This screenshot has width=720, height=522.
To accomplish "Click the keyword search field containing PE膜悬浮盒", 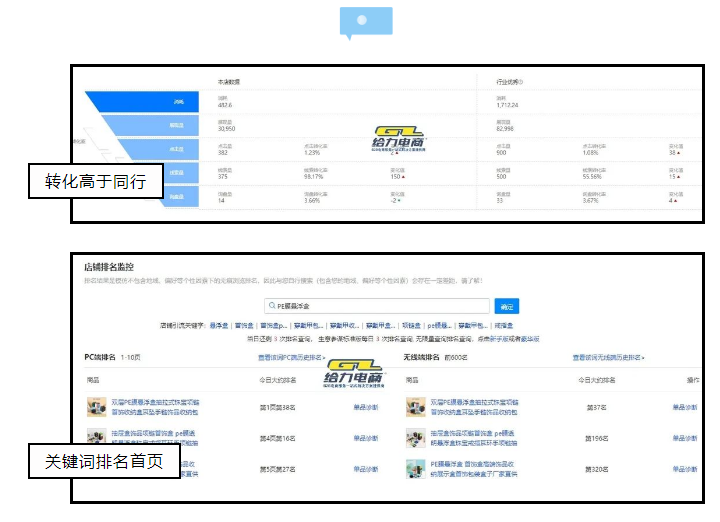I will (x=380, y=307).
